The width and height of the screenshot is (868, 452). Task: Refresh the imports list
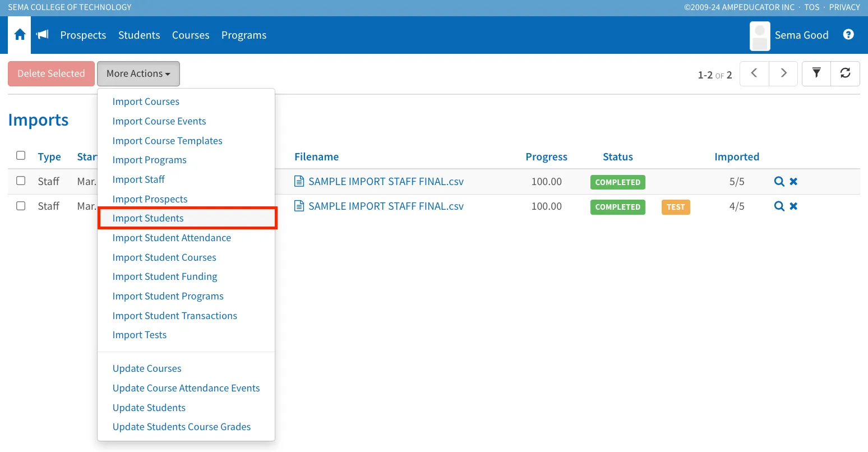pos(846,73)
